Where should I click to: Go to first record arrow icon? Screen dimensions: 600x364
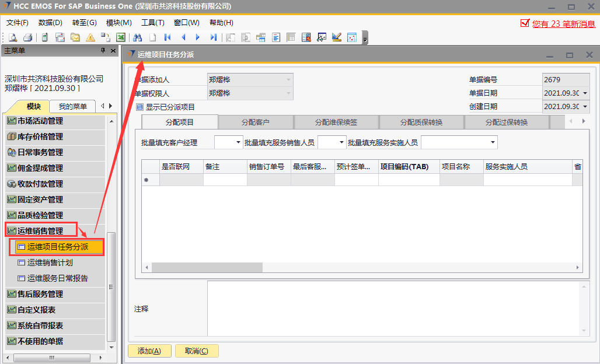[168, 37]
